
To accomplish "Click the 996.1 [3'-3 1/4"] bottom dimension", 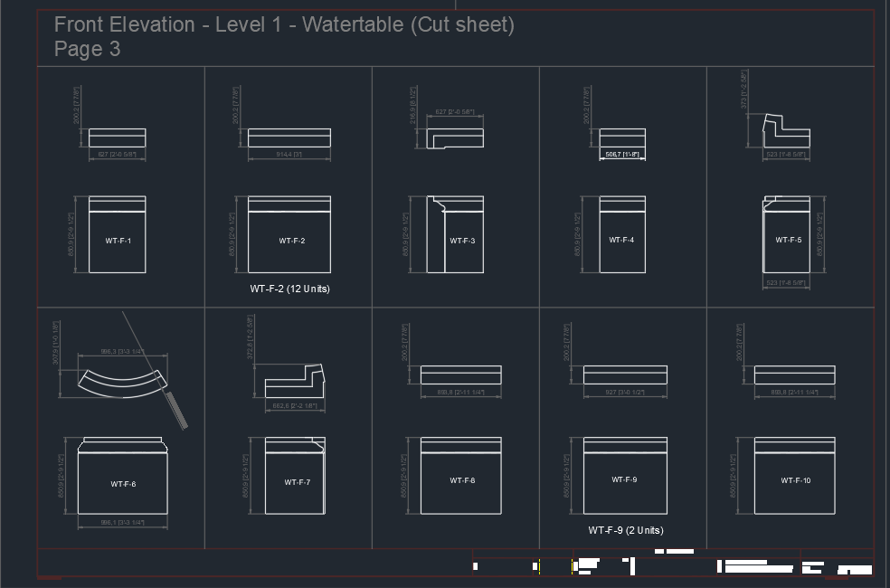I will click(x=123, y=523).
